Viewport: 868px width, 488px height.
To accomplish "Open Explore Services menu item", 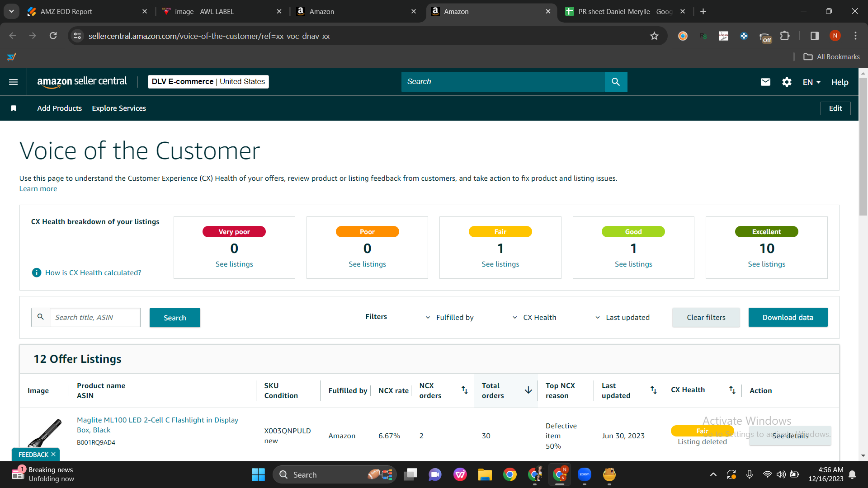I will (119, 108).
